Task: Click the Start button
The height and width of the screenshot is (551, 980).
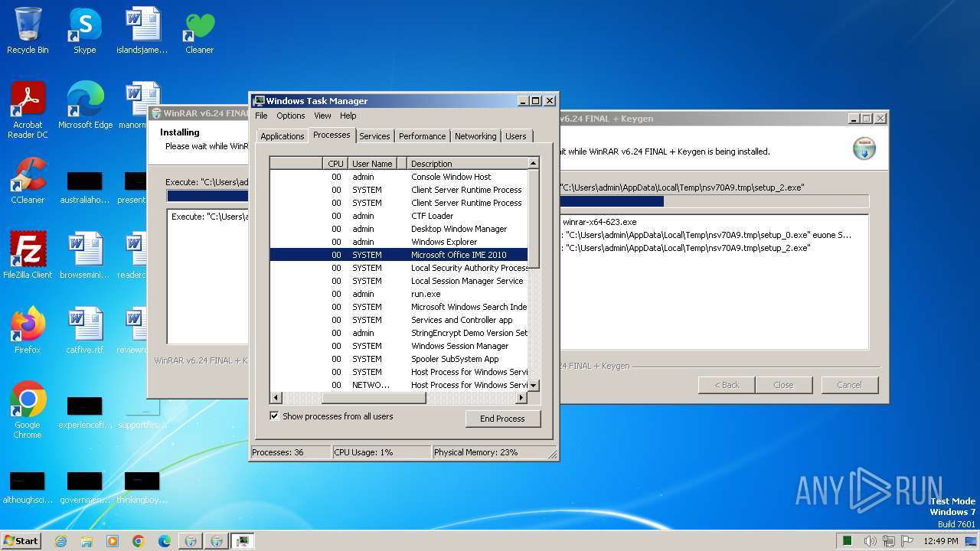Action: pyautogui.click(x=21, y=541)
